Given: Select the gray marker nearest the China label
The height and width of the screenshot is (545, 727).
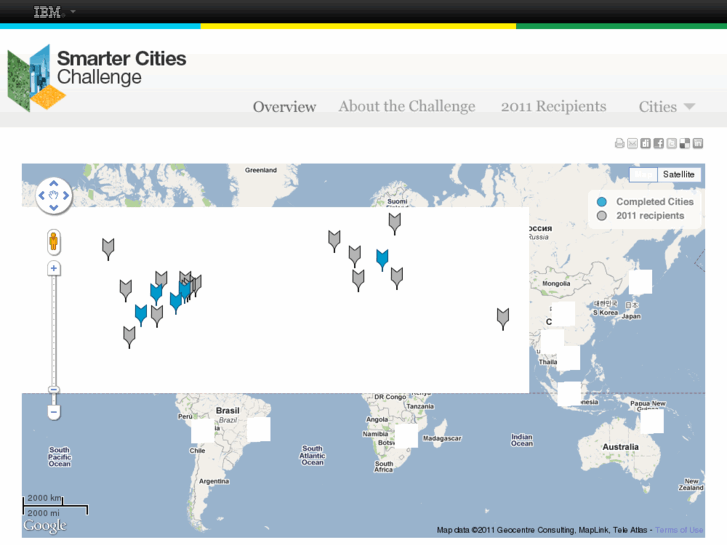Looking at the screenshot, I should [503, 319].
